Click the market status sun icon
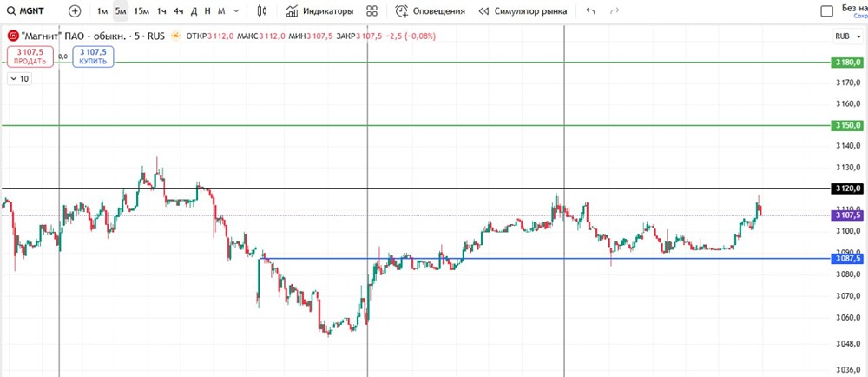 (176, 36)
